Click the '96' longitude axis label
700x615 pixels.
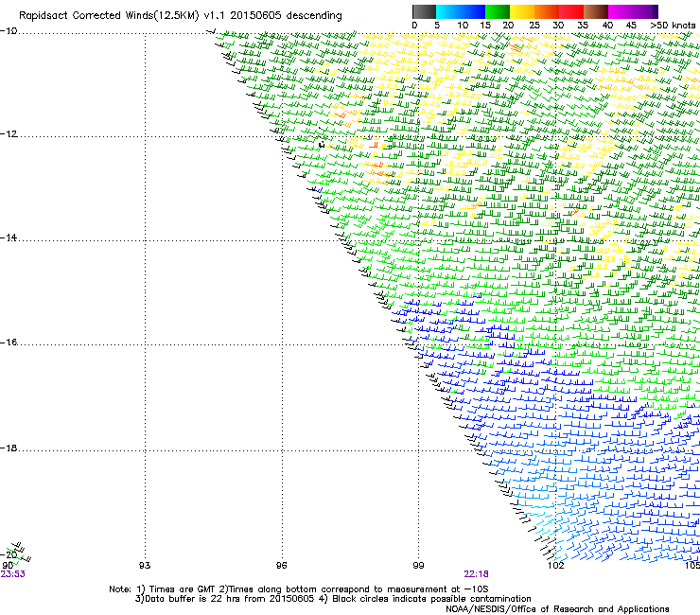[x=281, y=566]
